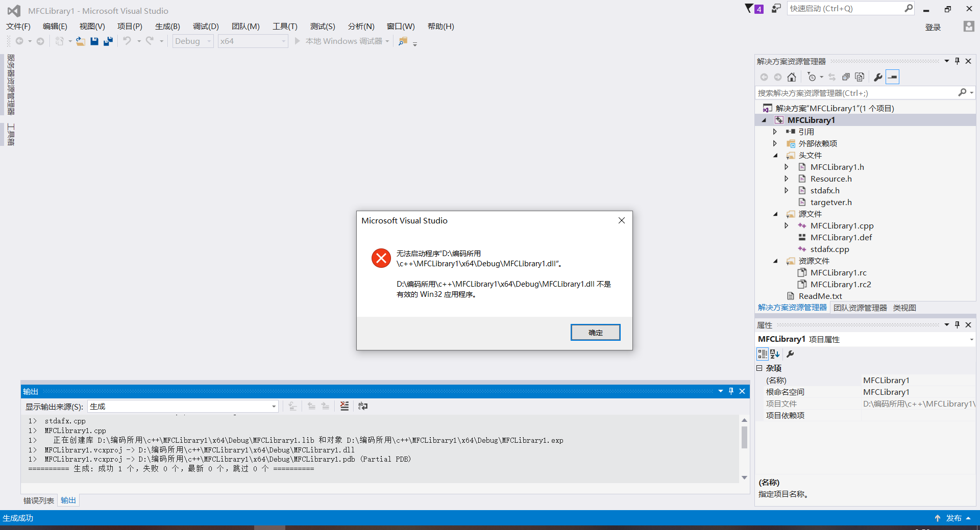Screen dimensions: 980x530
Task: Focus the 快速启动 search box
Action: (x=850, y=9)
